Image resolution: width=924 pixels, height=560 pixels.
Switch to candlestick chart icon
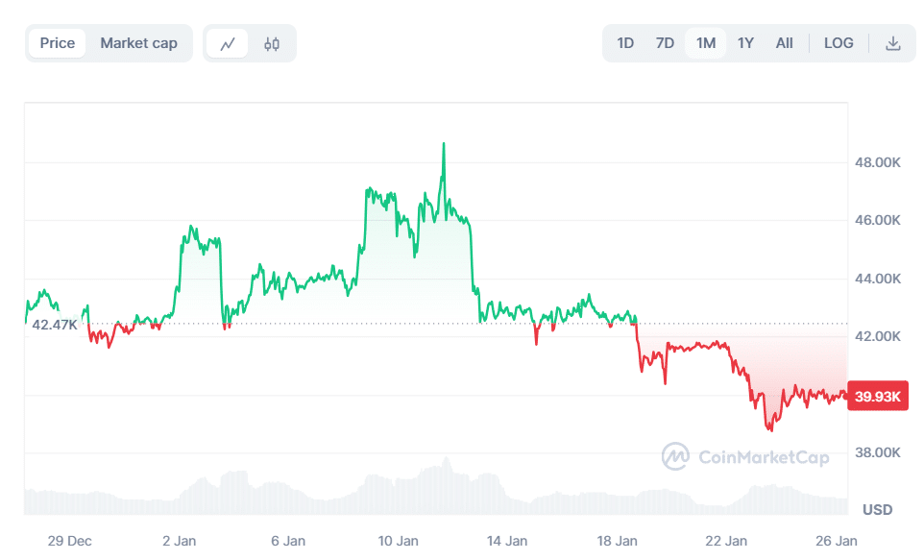pos(272,43)
